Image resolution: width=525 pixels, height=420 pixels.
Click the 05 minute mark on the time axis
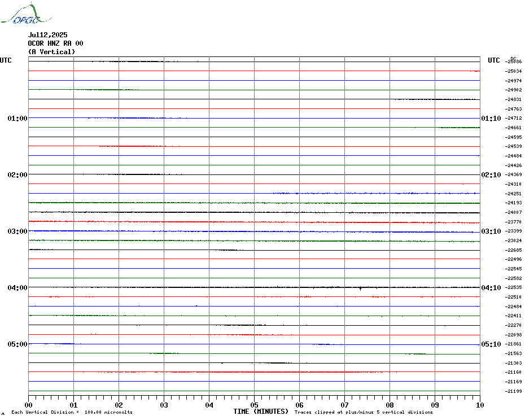point(254,405)
